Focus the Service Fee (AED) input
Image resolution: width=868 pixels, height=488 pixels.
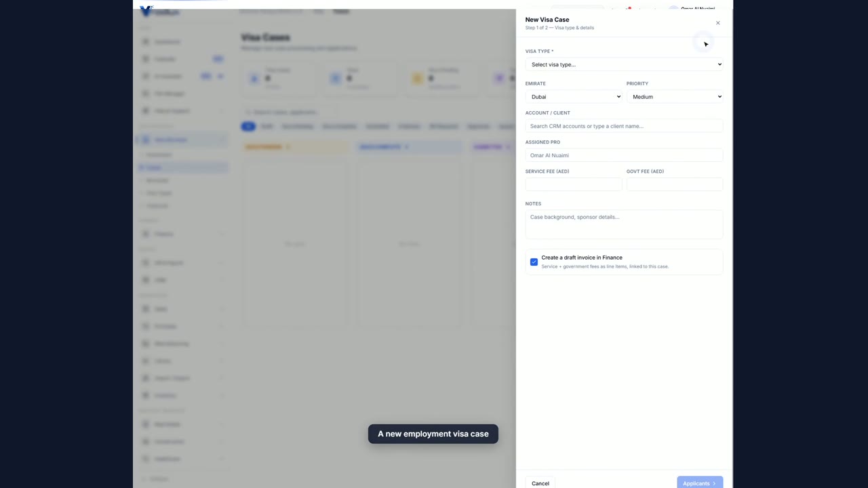pos(574,184)
